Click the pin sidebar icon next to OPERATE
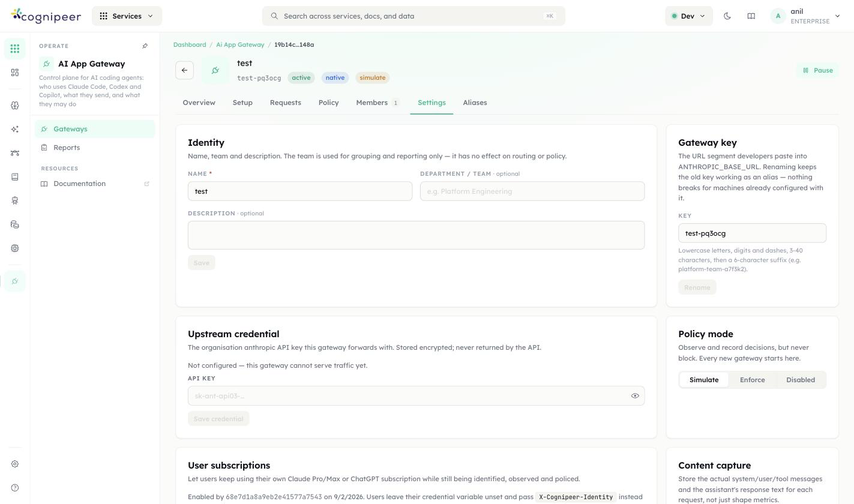The image size is (854, 504). click(x=145, y=46)
